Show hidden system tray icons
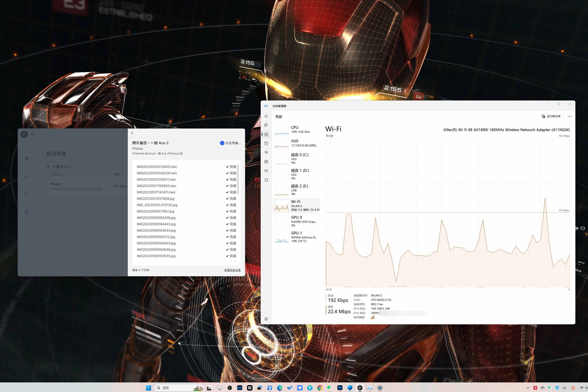Viewport: 588px width, 392px height. click(528, 388)
